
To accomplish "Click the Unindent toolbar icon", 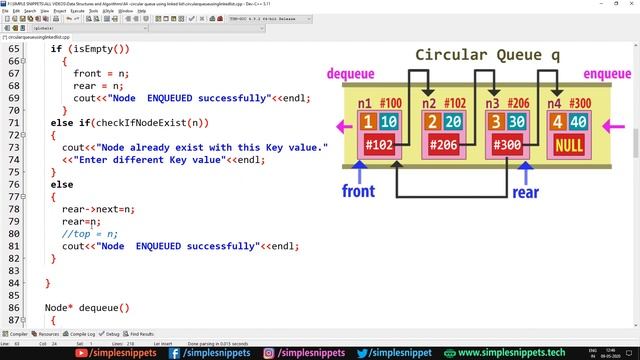I will [136, 19].
